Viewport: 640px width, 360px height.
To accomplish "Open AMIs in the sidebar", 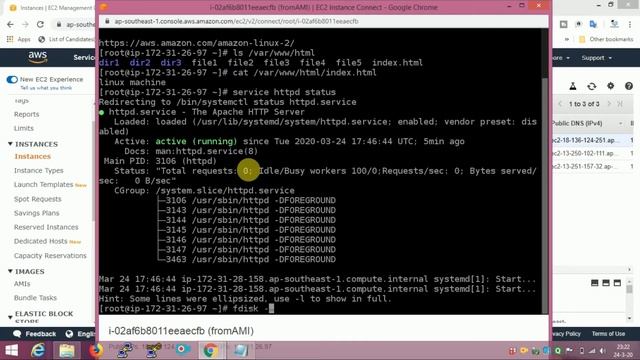I will (x=22, y=284).
